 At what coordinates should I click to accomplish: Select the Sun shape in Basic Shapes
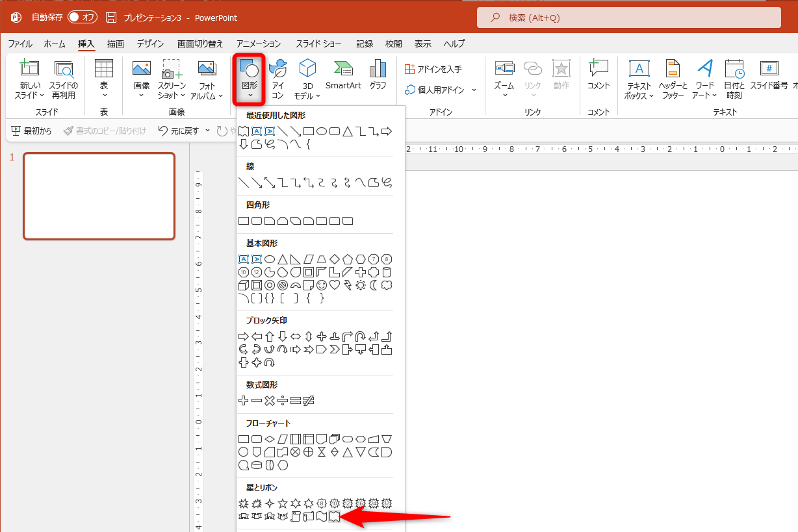361,285
